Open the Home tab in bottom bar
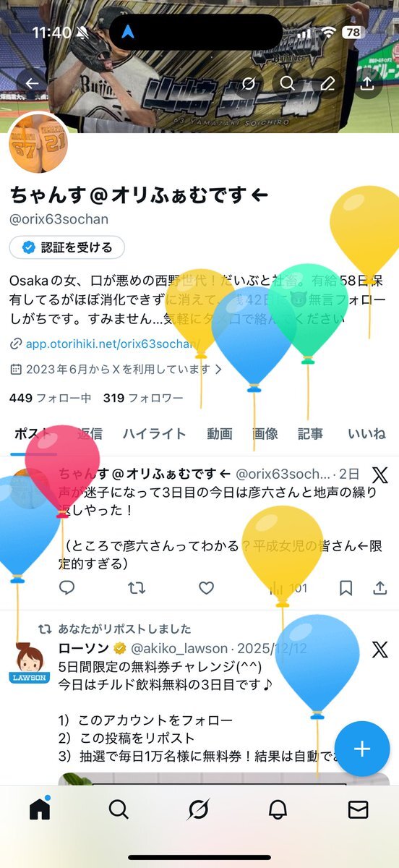 [40, 809]
